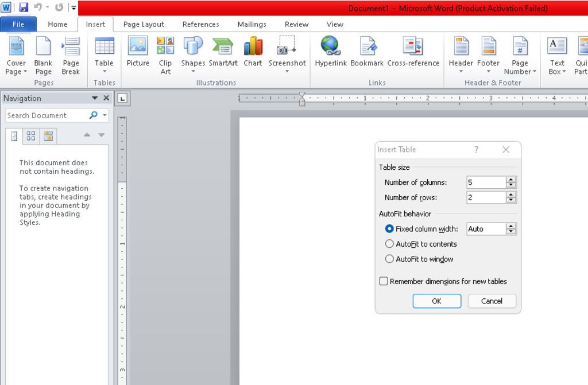The width and height of the screenshot is (588, 385).
Task: Insert a Page Break
Action: pos(71,56)
